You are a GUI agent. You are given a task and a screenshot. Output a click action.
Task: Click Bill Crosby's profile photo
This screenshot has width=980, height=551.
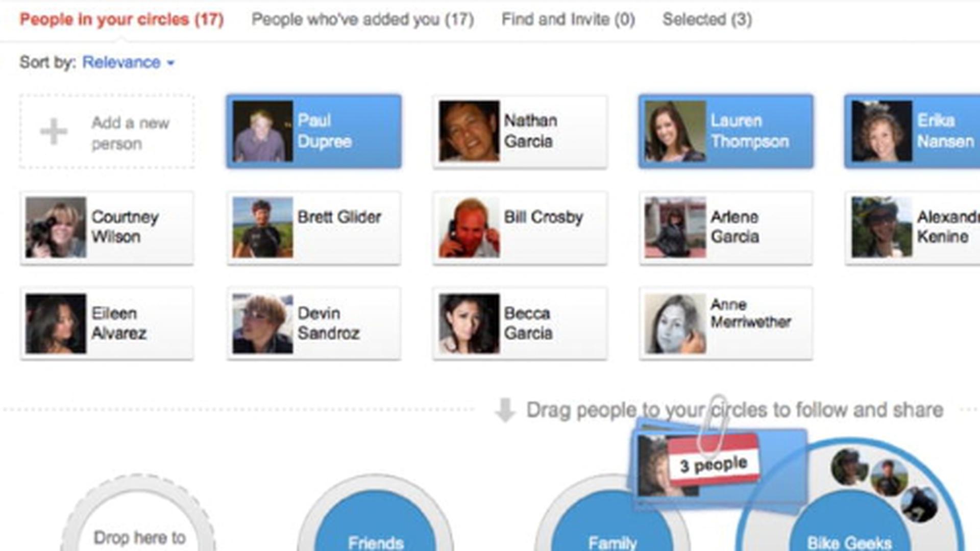(469, 228)
